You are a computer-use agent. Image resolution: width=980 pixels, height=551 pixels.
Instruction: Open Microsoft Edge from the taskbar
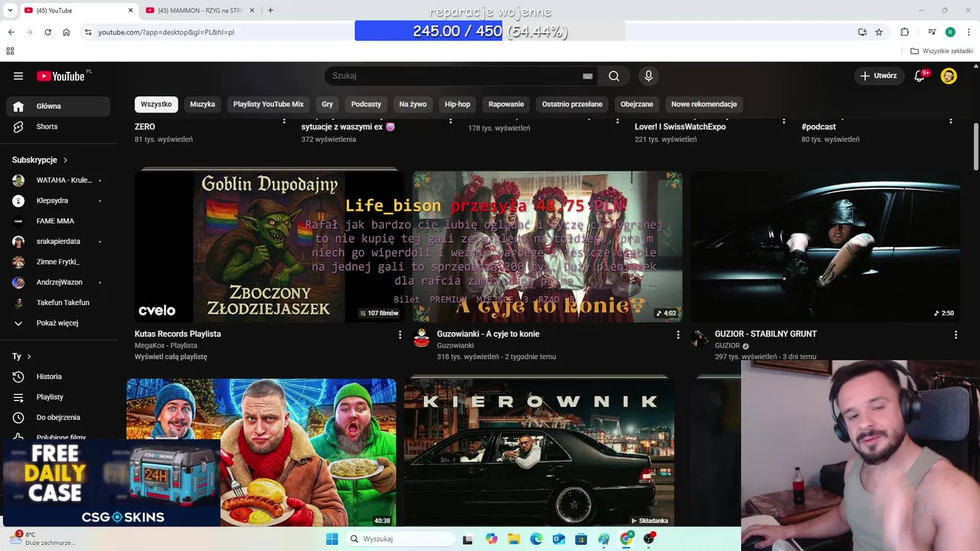point(536,539)
